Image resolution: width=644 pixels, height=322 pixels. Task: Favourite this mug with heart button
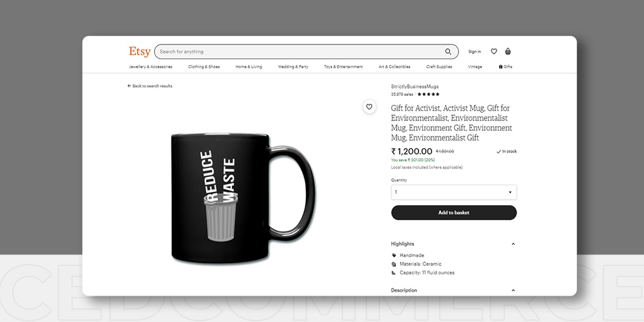coord(369,107)
